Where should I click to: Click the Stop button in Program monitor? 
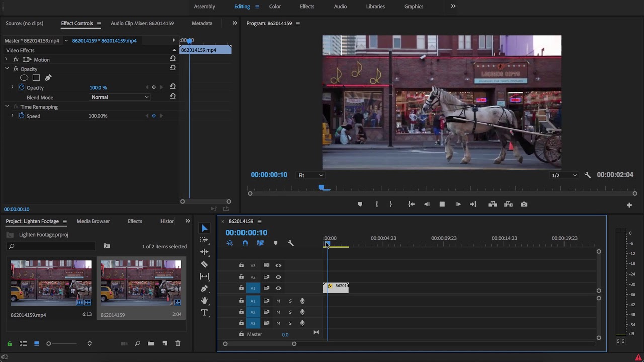442,204
